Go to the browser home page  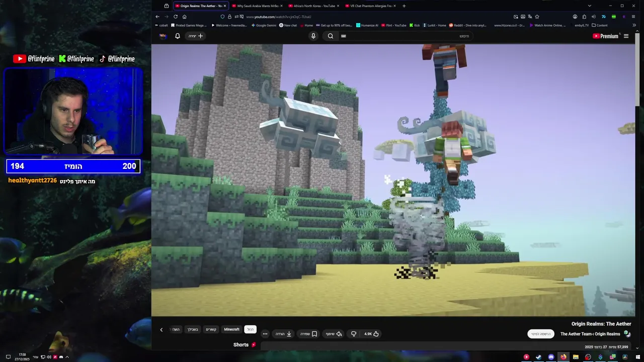[x=184, y=17]
